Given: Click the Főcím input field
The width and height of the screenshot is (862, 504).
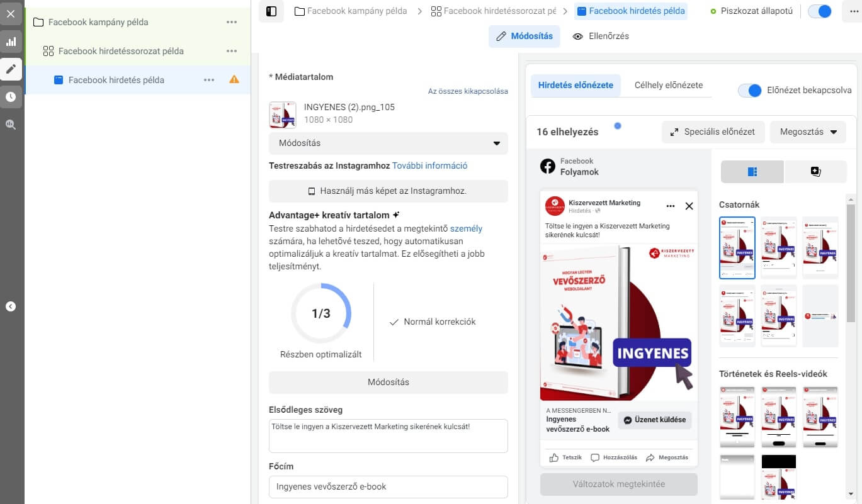Looking at the screenshot, I should click(x=388, y=487).
